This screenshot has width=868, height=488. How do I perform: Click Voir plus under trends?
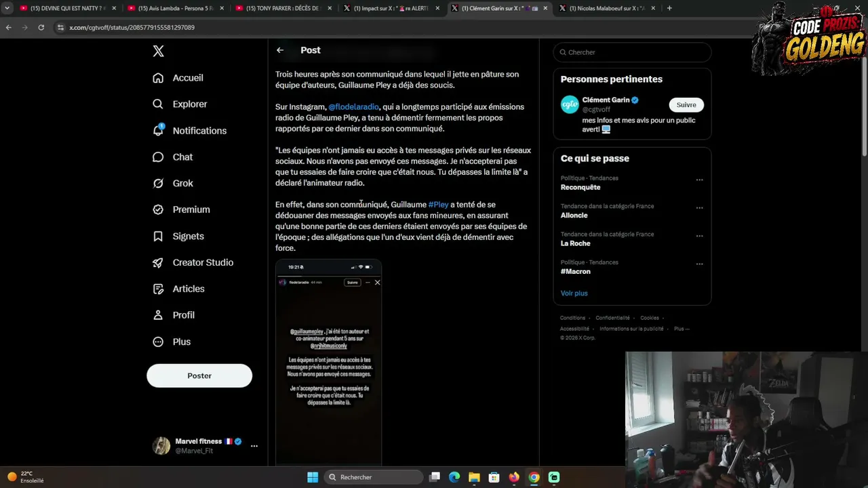[x=574, y=293]
